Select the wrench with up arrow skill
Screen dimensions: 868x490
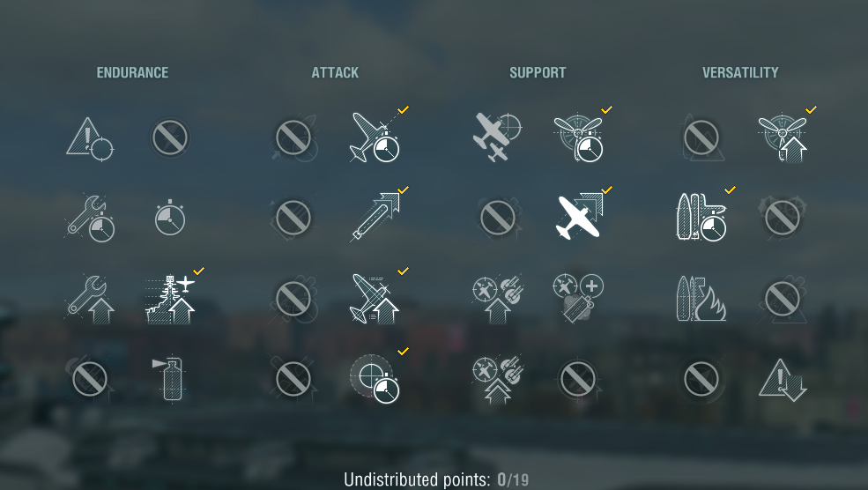[x=90, y=299]
